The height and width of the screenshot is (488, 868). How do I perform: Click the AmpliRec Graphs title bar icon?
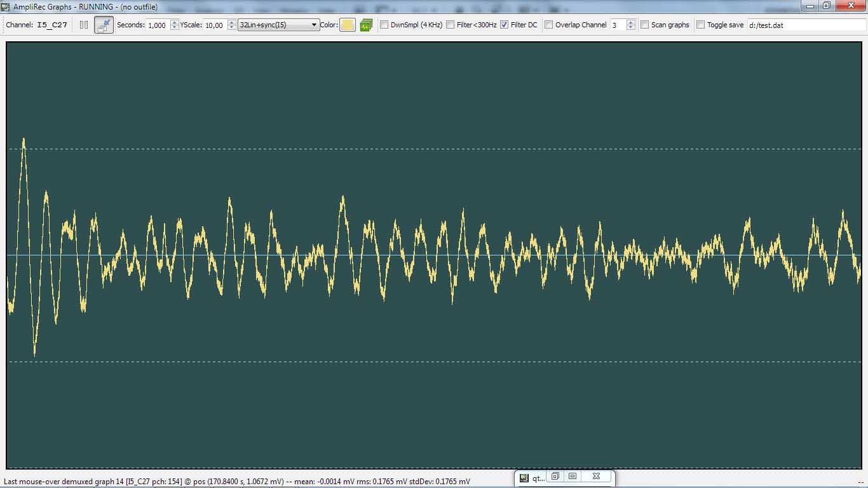tap(6, 6)
